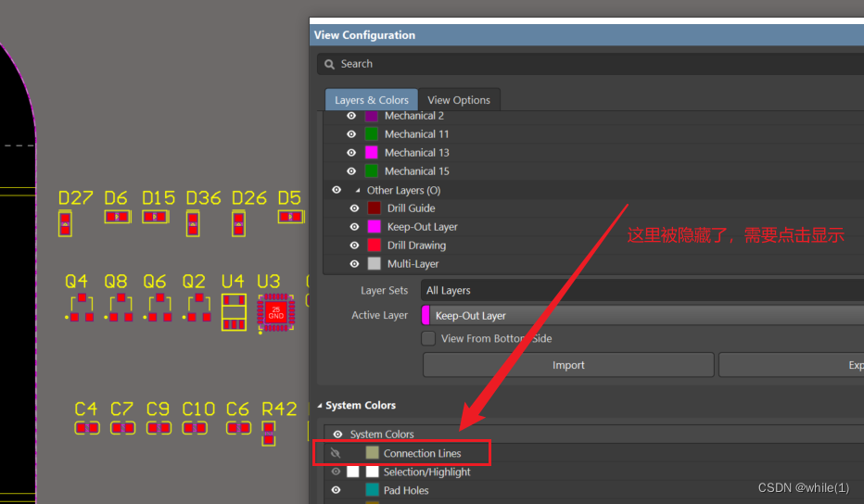This screenshot has height=504, width=864.
Task: Select the Layers & Colors tab
Action: point(371,100)
